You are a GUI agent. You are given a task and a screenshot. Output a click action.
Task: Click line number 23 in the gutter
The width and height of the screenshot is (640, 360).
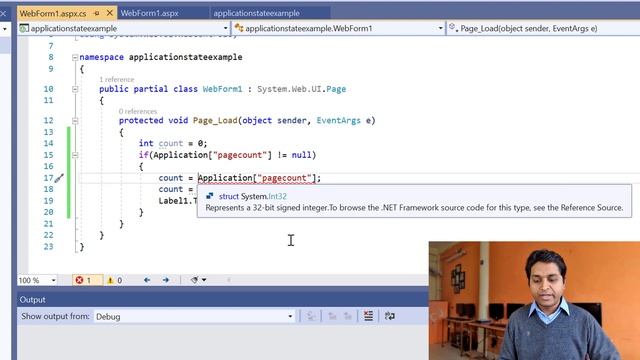coord(49,247)
